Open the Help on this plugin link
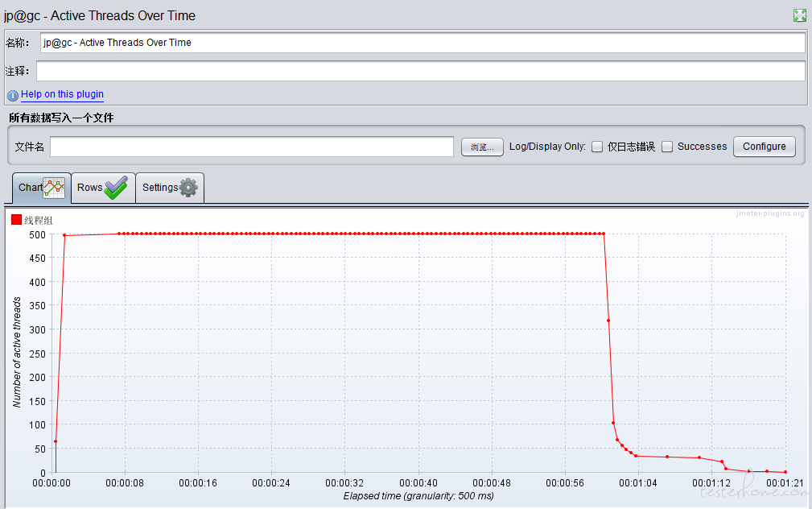 pyautogui.click(x=62, y=94)
